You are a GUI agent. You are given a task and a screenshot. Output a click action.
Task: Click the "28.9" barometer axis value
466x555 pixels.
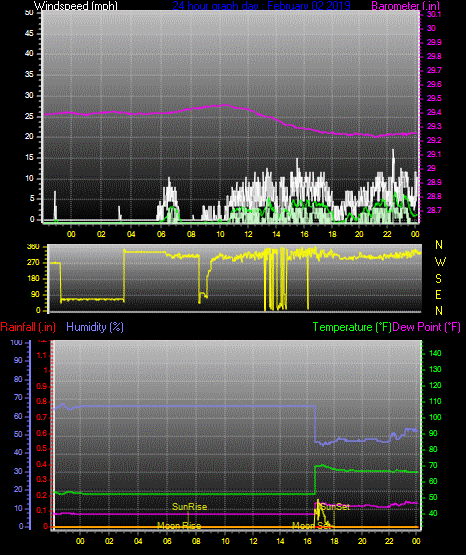434,182
